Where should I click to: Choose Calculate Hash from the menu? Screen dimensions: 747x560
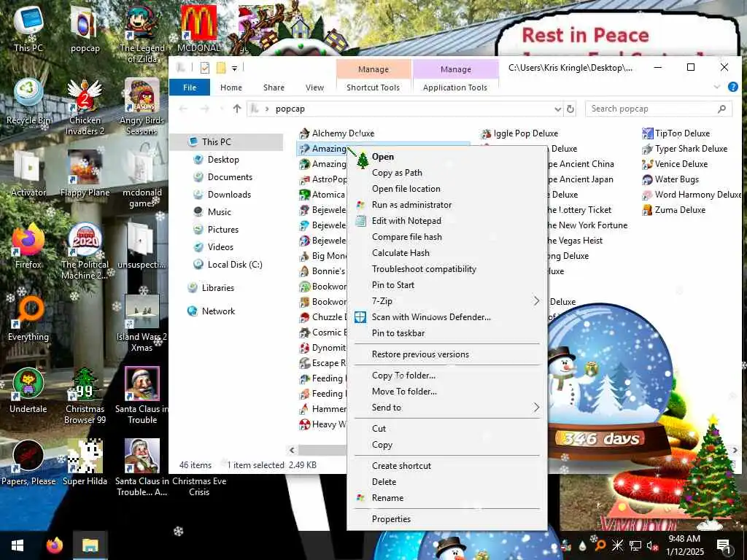tap(447, 253)
